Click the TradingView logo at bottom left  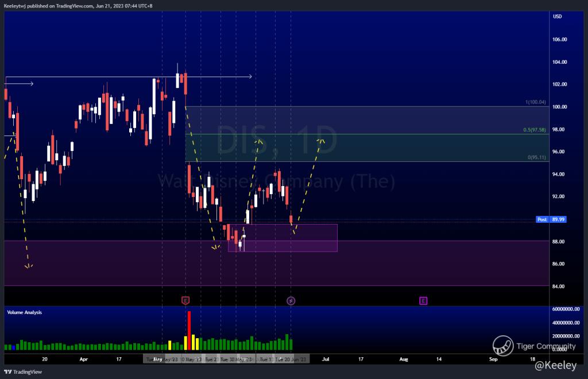[x=23, y=372]
